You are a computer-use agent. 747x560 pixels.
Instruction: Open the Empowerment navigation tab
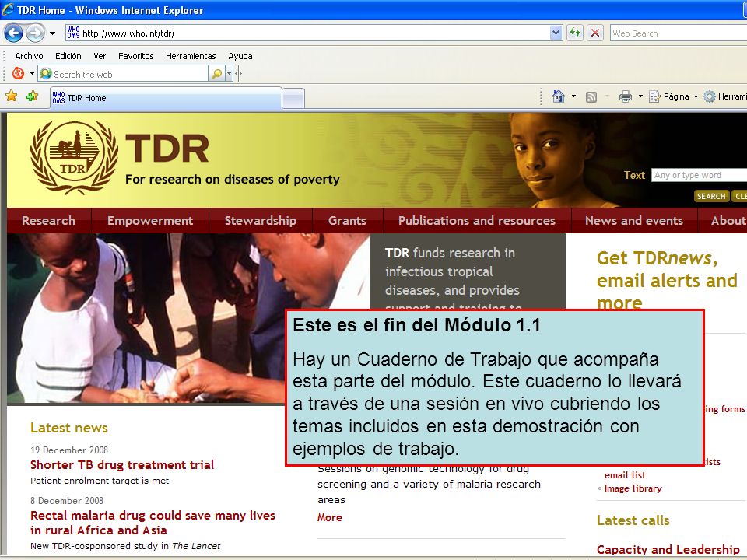150,220
